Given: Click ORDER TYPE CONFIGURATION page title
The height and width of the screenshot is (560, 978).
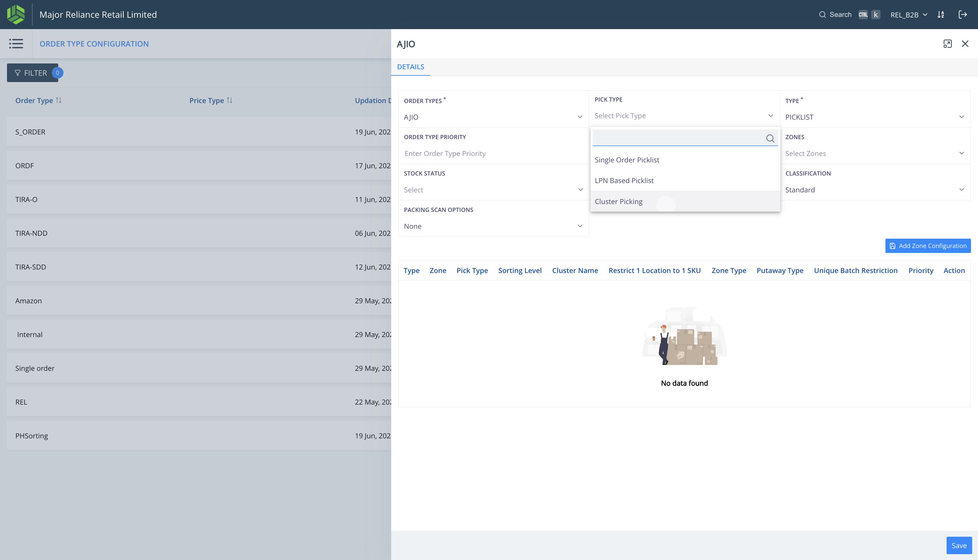Looking at the screenshot, I should (x=94, y=44).
